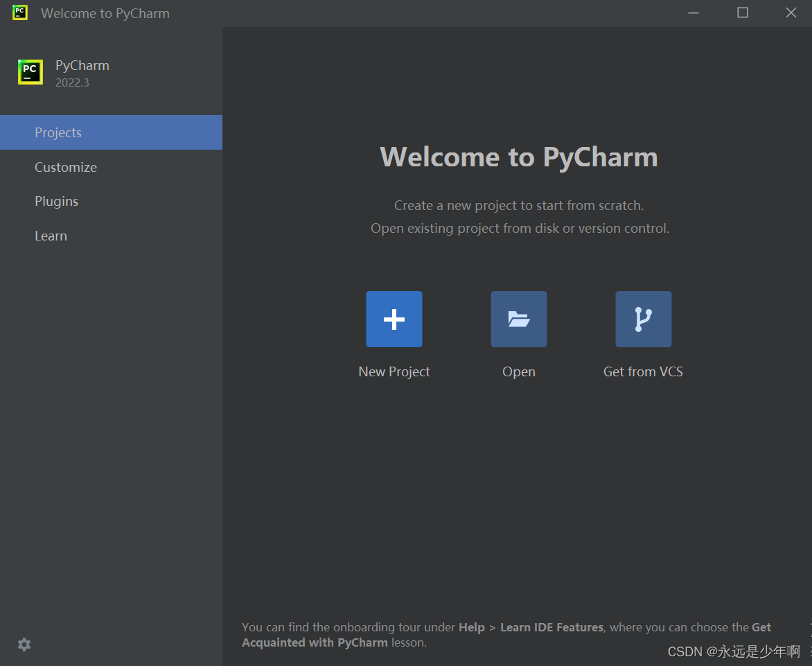Select the Projects tab
Screen dimensions: 812x666
pos(111,132)
